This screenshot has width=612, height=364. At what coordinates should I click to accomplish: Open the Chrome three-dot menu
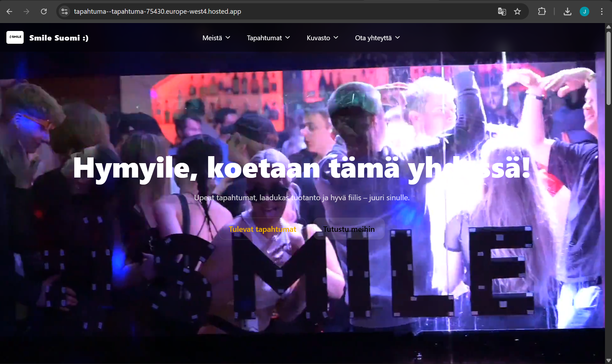601,11
